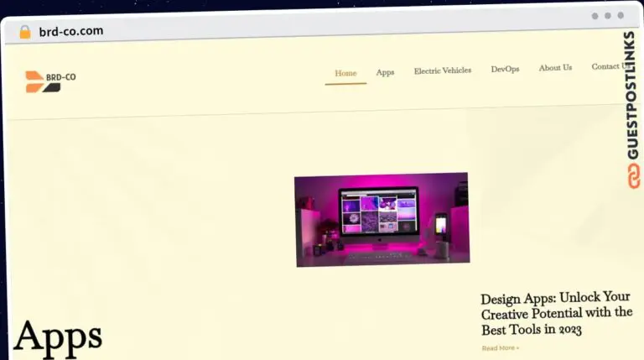644x360 pixels.
Task: Click the large Apps section heading
Action: tap(58, 337)
